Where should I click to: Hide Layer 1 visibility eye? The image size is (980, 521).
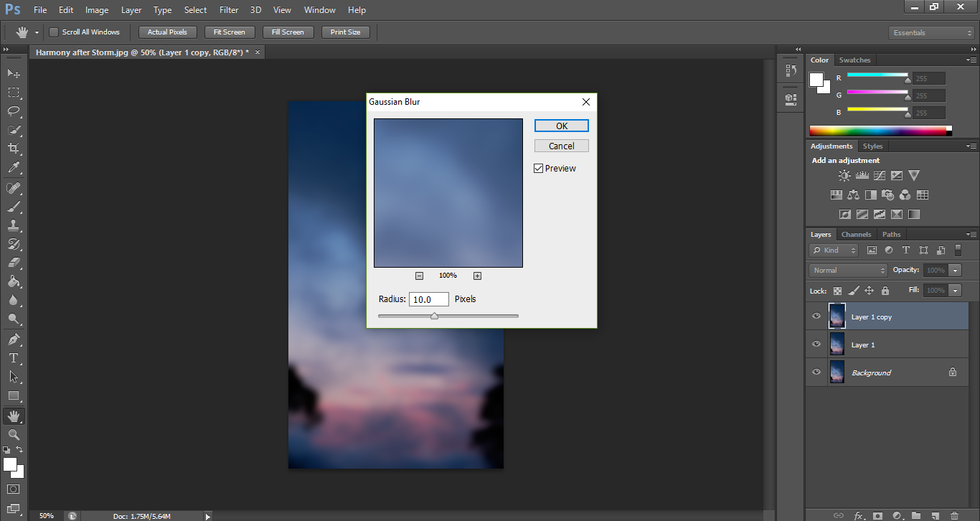(x=816, y=344)
